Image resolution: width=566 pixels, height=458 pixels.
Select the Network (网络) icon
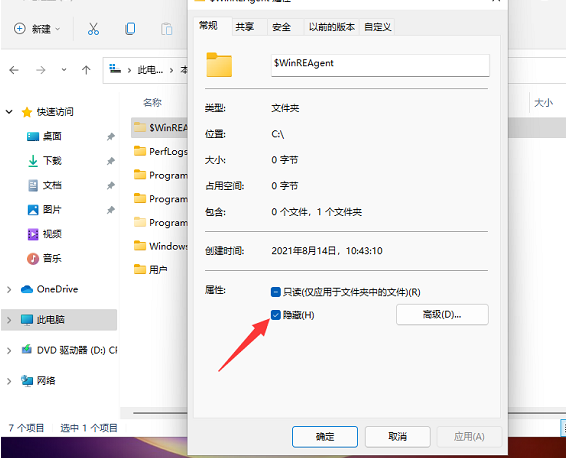pyautogui.click(x=27, y=381)
